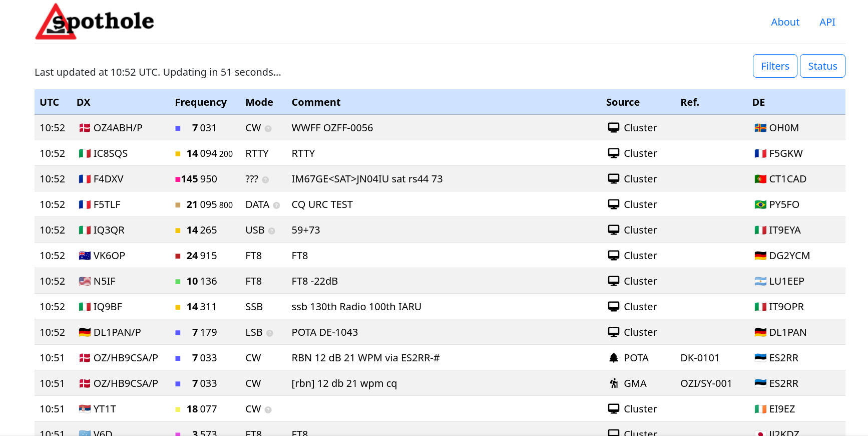Click the GMA hiker source icon
The height and width of the screenshot is (436, 868).
point(613,383)
